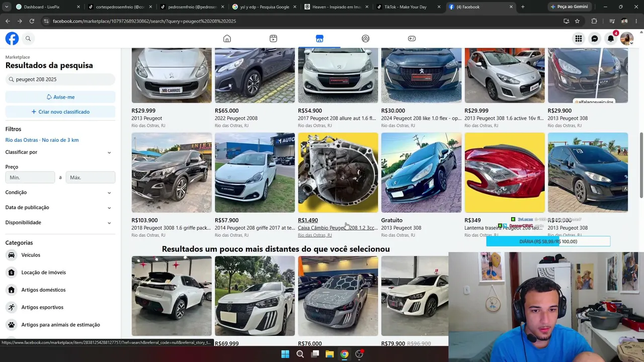This screenshot has width=644, height=362.
Task: Select the Veículos category
Action: (x=60, y=255)
